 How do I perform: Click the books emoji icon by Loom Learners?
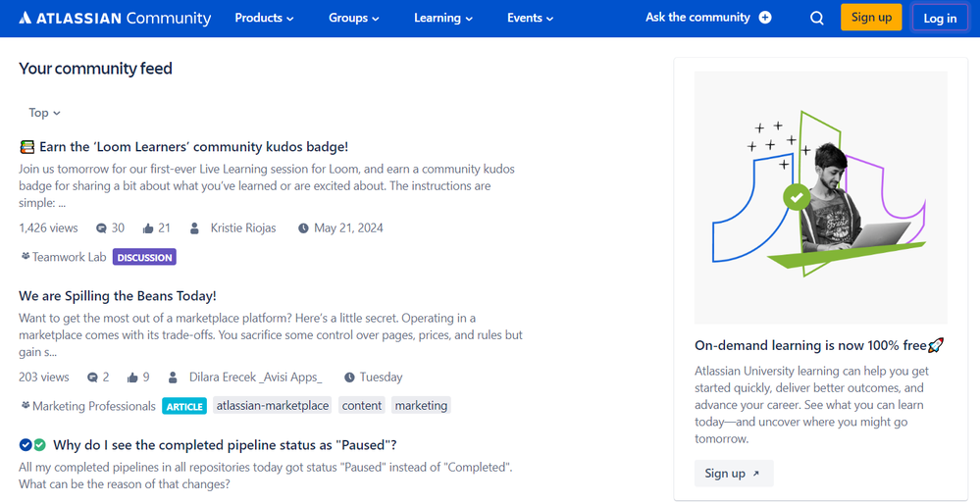(26, 147)
